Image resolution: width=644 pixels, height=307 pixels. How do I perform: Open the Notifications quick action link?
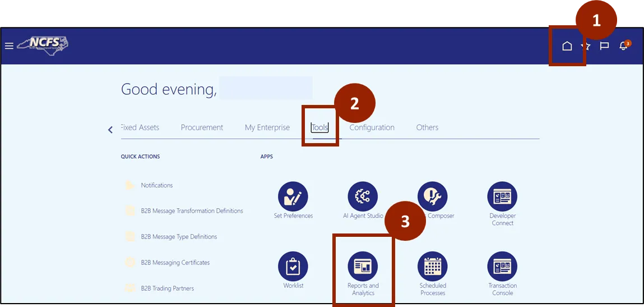157,185
